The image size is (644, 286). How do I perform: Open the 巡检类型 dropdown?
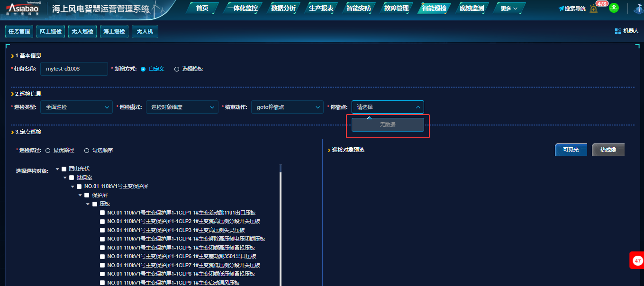tap(76, 107)
